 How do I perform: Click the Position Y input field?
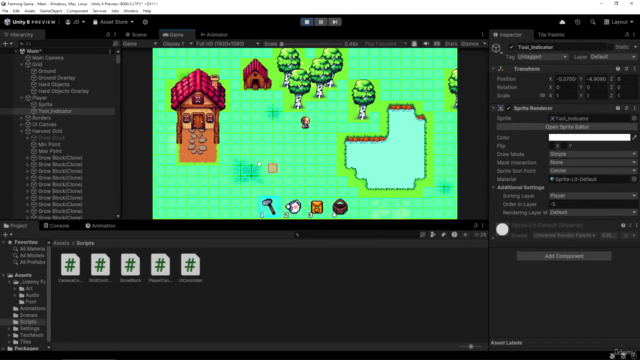coord(596,79)
